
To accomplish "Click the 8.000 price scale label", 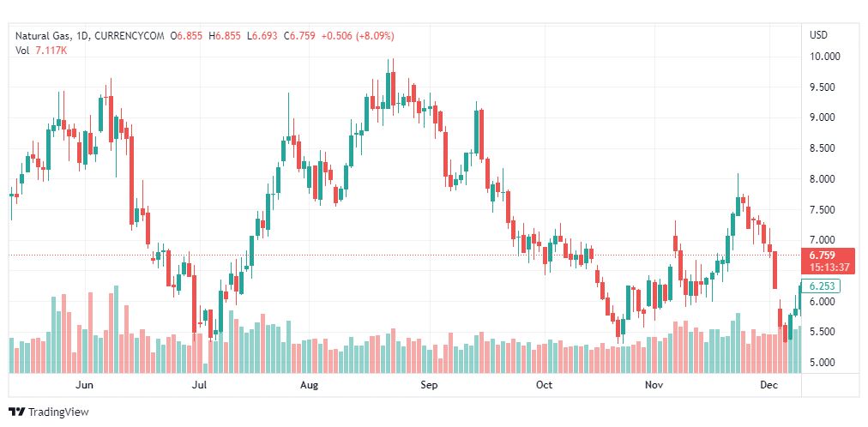I will (823, 179).
